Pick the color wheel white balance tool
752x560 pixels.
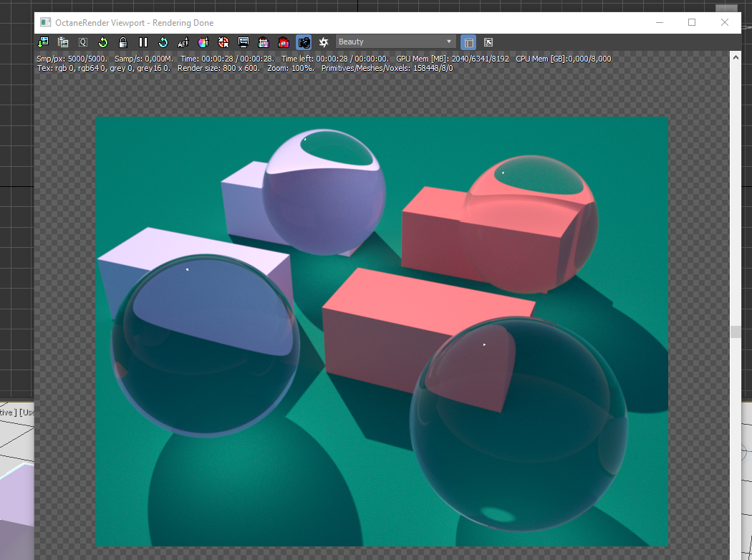pos(203,42)
